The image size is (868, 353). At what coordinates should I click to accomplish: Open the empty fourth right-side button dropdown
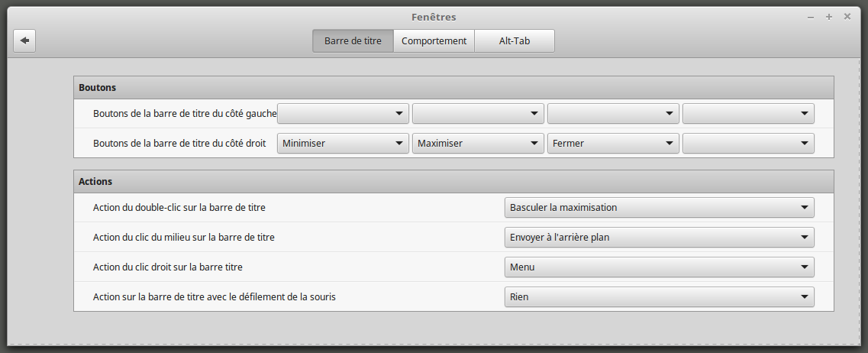(748, 144)
